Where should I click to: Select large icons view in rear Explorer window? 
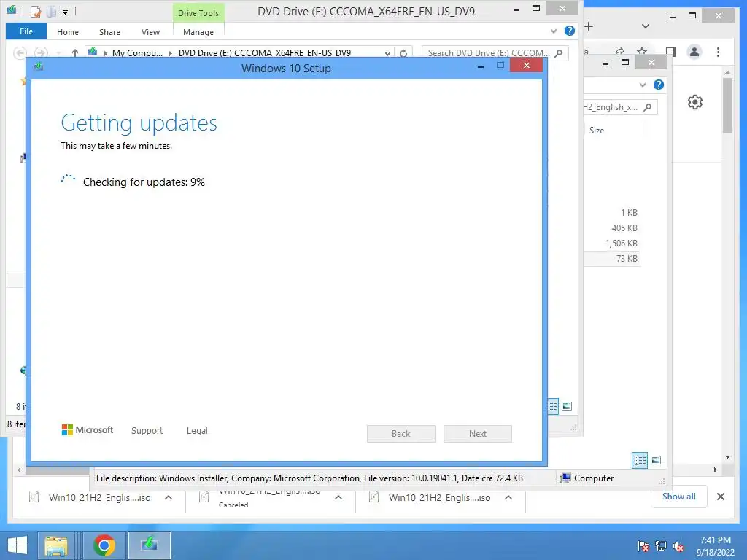click(656, 460)
